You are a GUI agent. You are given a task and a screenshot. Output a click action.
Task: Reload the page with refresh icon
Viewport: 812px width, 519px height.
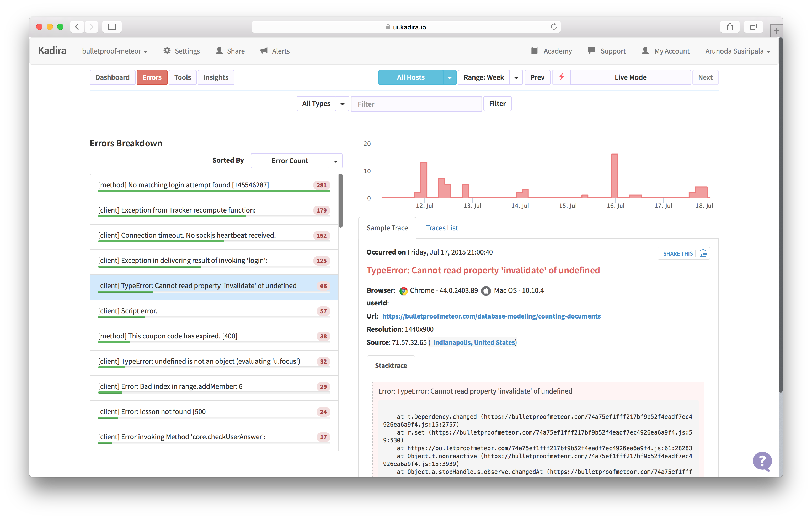tap(553, 27)
